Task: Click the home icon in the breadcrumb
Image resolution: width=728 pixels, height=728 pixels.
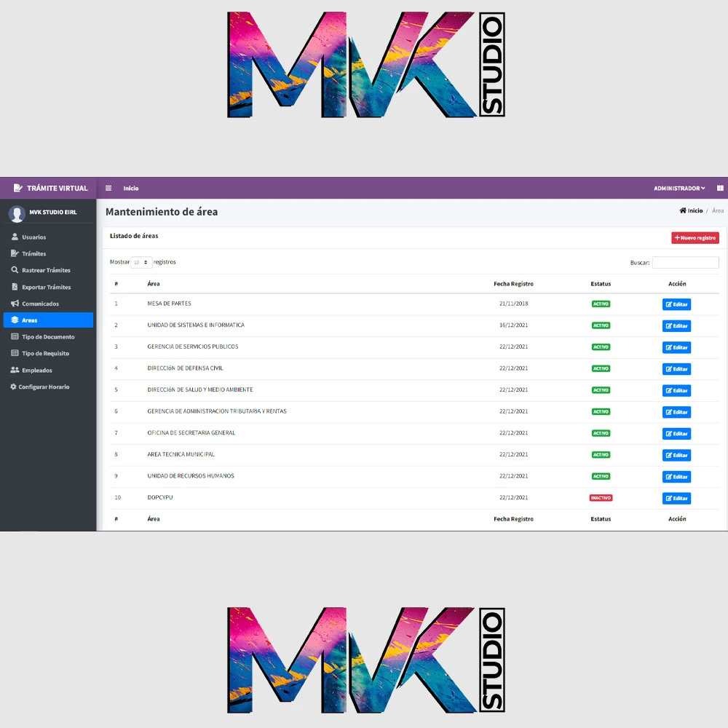Action: pos(683,210)
